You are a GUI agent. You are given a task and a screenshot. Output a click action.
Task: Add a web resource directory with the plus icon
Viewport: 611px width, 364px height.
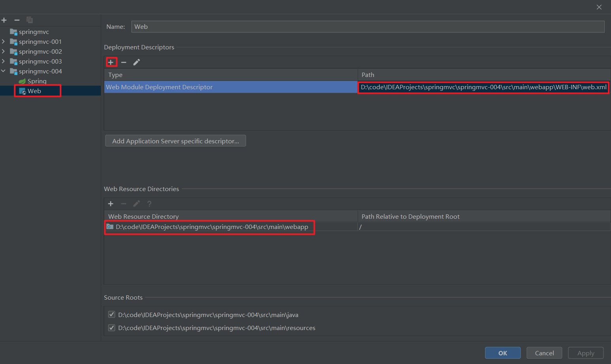111,204
